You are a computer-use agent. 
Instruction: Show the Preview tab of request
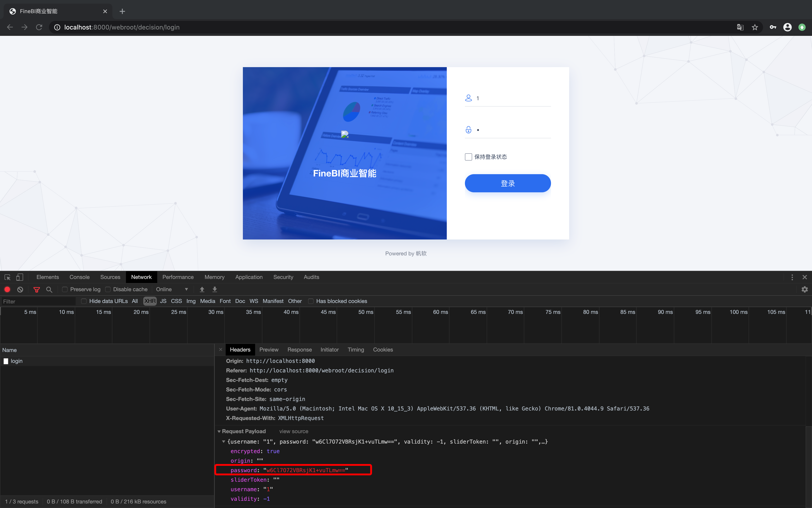tap(269, 350)
